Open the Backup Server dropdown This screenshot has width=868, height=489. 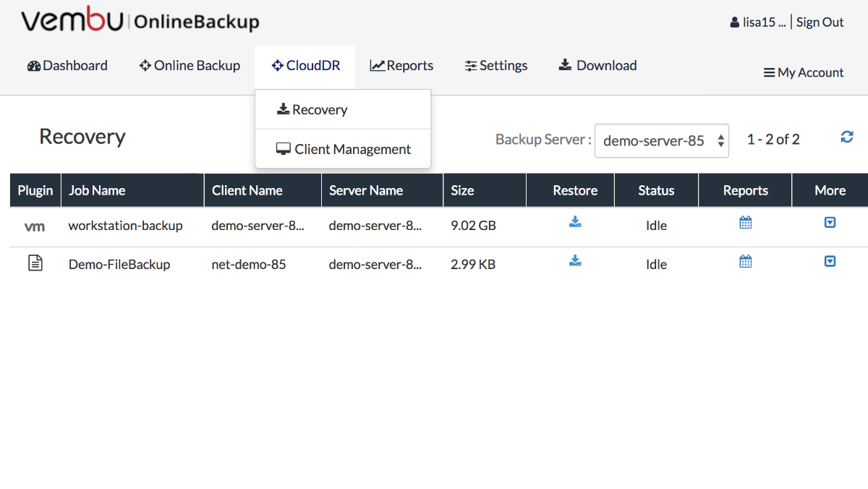point(662,140)
